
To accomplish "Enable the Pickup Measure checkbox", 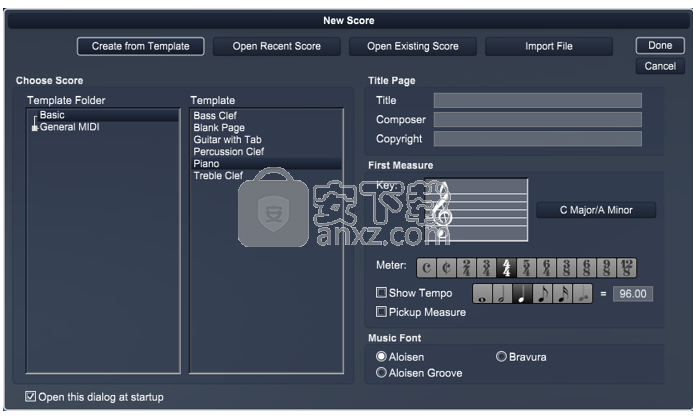I will pyautogui.click(x=381, y=311).
